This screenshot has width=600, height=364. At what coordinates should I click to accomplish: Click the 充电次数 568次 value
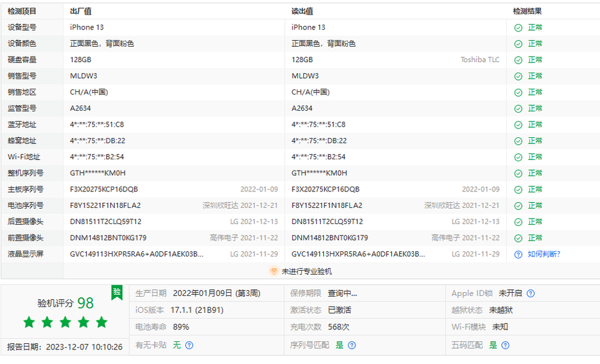coord(339,327)
